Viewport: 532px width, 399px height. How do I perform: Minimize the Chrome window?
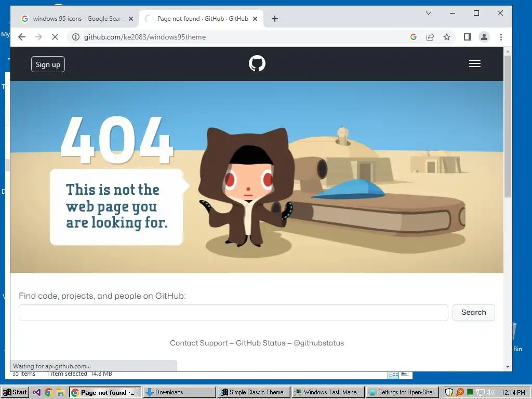pyautogui.click(x=453, y=13)
